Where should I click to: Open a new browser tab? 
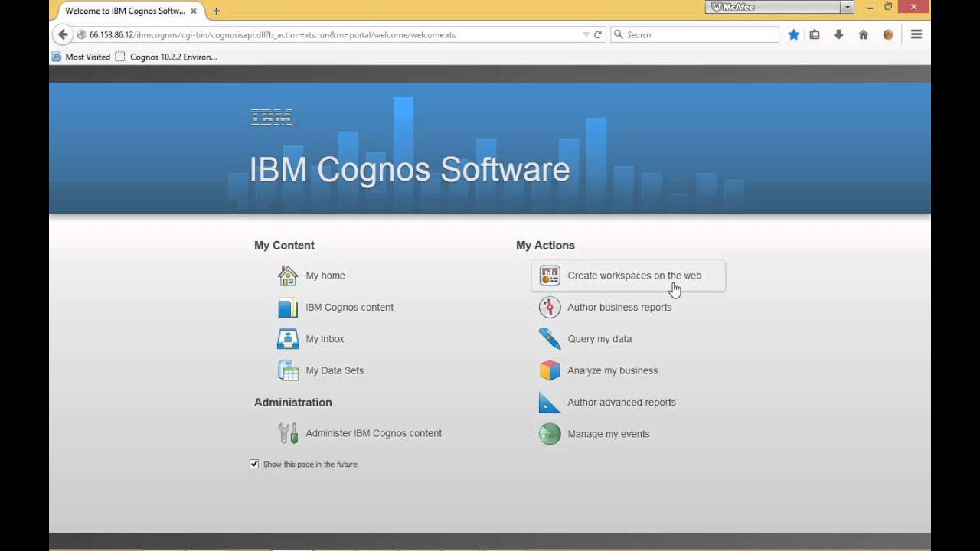point(216,11)
